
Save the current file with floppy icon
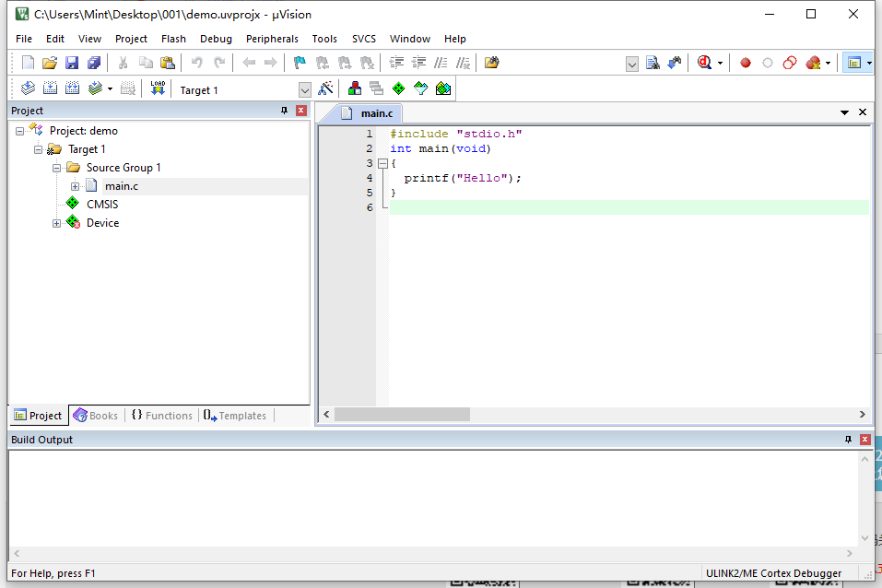(72, 63)
